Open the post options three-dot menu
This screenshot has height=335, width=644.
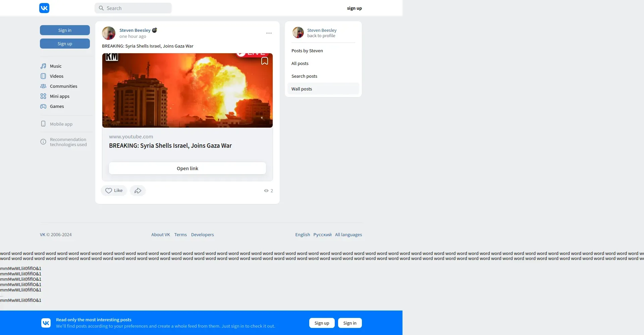(x=269, y=33)
